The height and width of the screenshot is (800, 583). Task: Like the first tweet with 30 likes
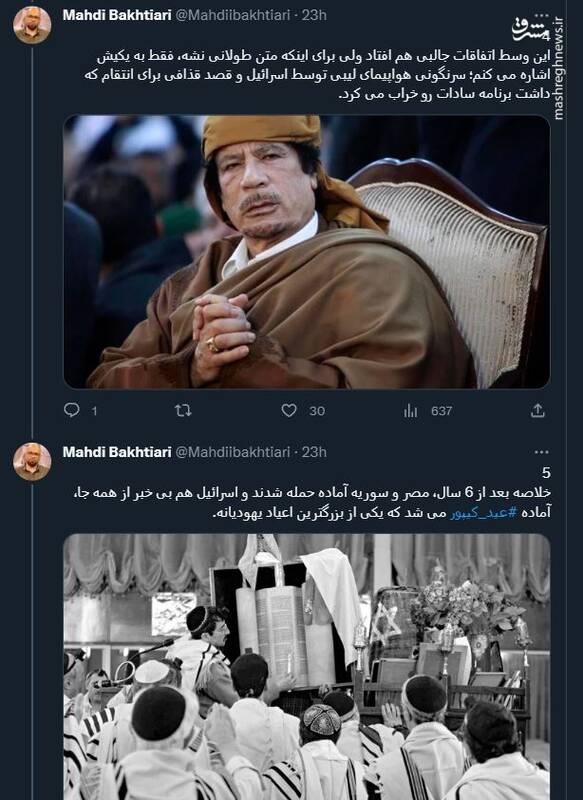coord(289,410)
